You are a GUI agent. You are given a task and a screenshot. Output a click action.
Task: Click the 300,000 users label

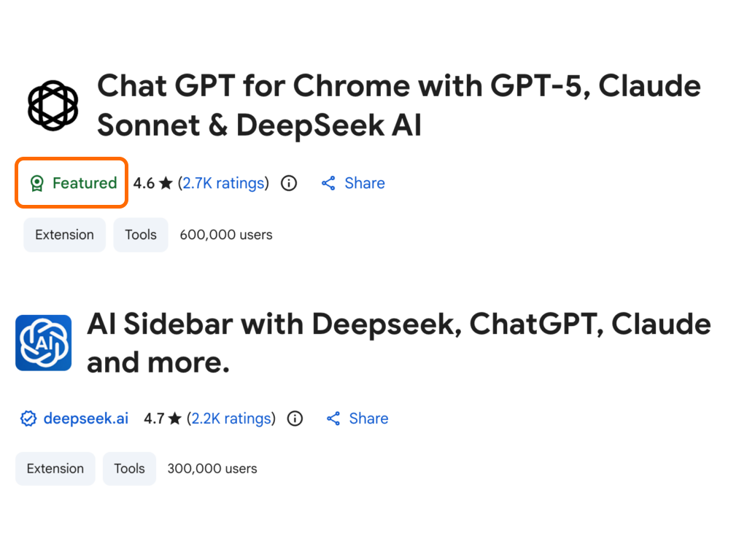pos(212,469)
